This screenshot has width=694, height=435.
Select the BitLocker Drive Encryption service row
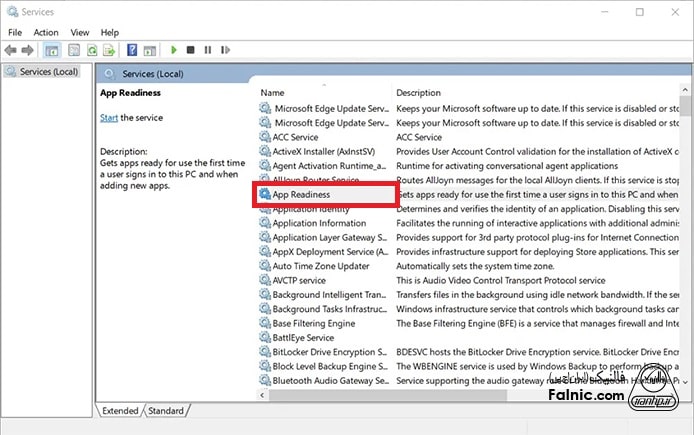coord(330,352)
